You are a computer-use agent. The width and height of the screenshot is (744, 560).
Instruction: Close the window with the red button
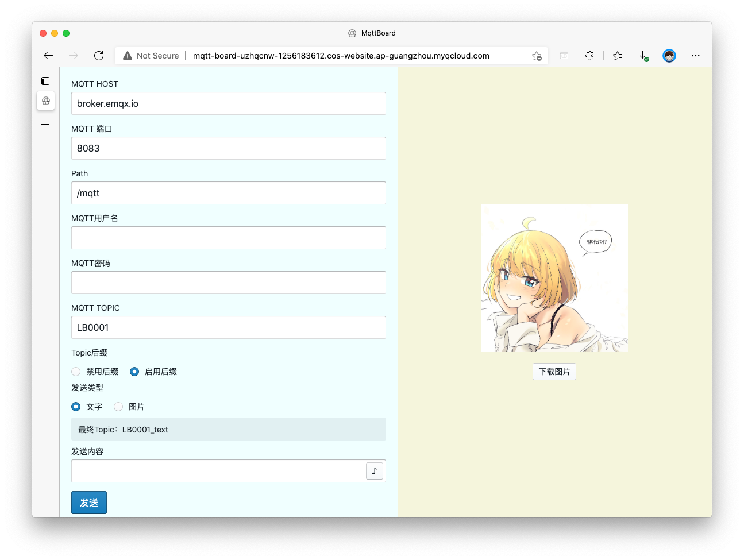(43, 33)
